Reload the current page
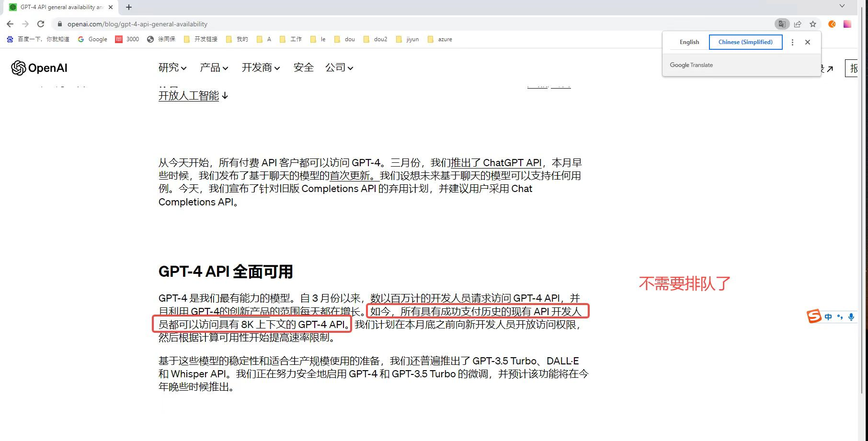Viewport: 868px width, 441px height. (41, 24)
